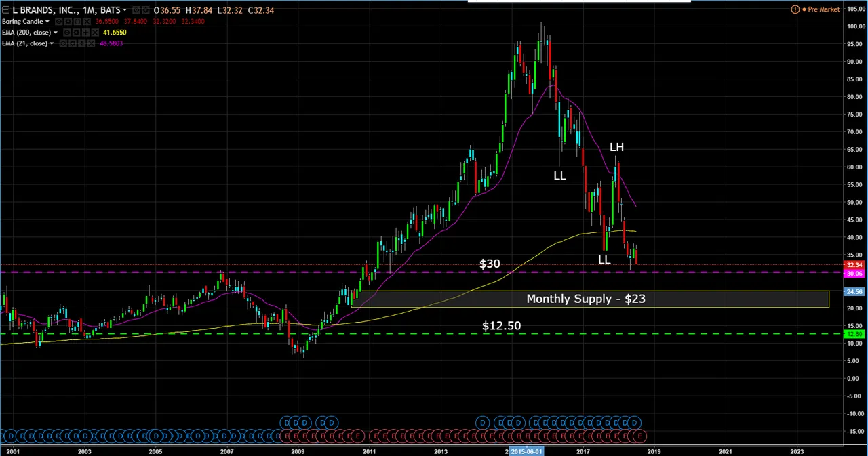Select the 'Monthly Supply - $23' text annotation
Image resolution: width=868 pixels, height=456 pixels.
point(586,299)
